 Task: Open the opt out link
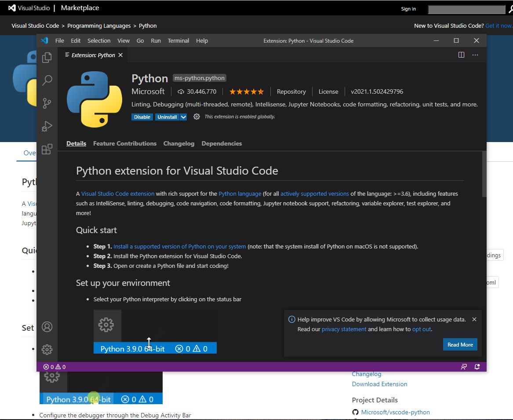tap(422, 329)
